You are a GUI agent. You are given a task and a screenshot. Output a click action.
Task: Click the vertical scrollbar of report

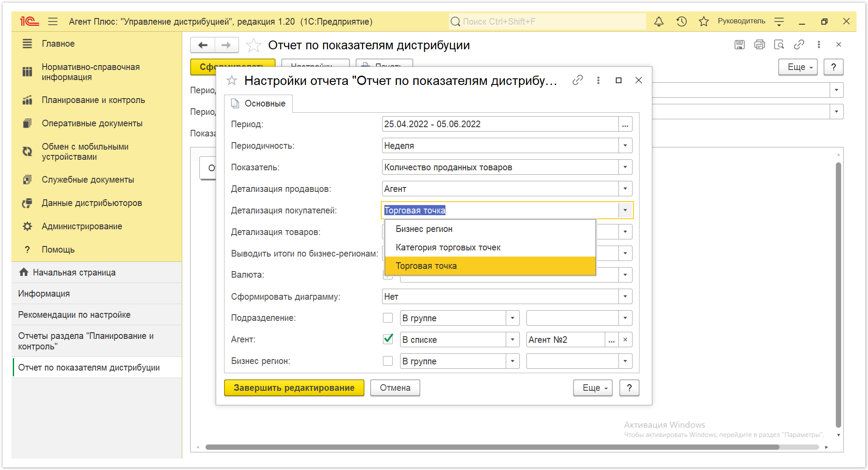(839, 295)
